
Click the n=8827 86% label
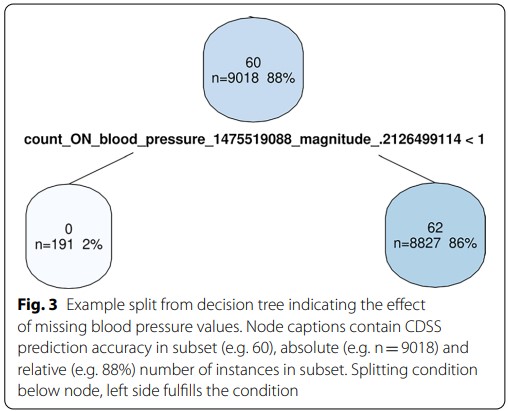tap(435, 243)
